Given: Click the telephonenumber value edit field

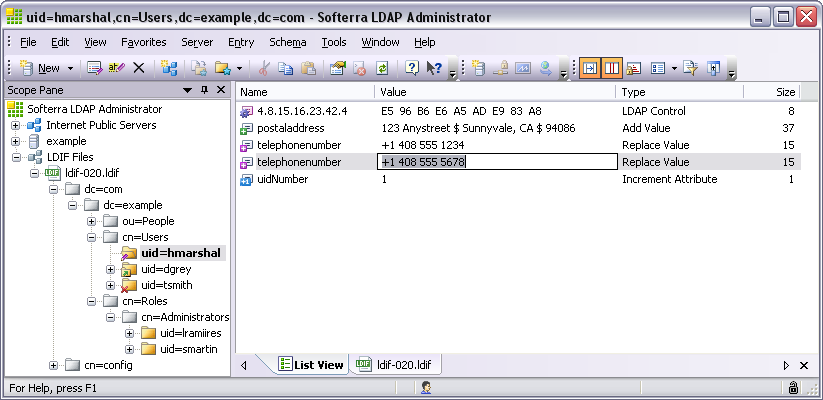Looking at the screenshot, I should pos(498,162).
